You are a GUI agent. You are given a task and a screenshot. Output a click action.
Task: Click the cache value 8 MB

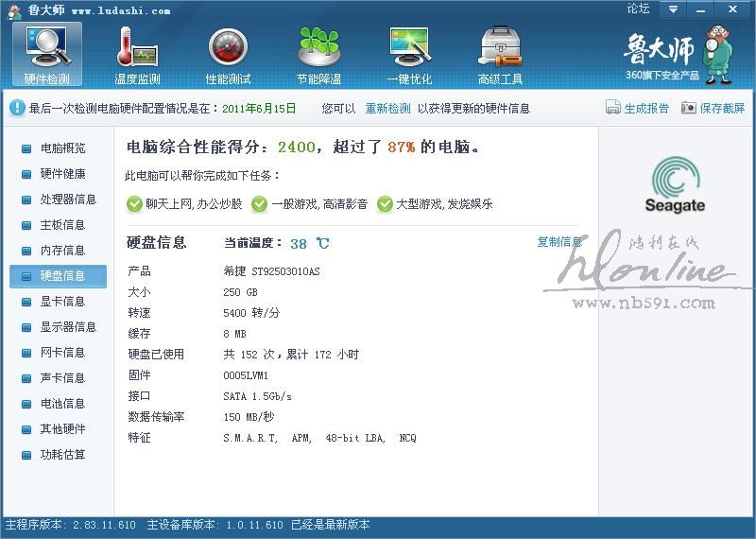pos(234,334)
